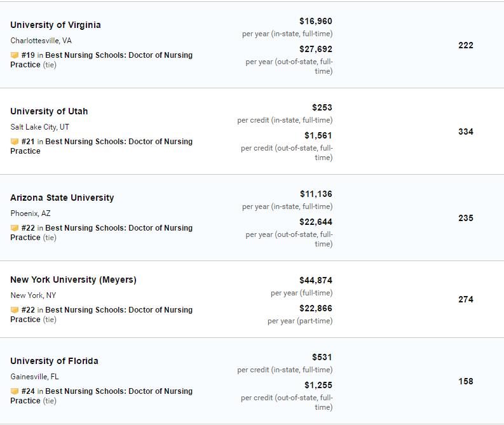Select the $16,960 in-state tuition figure

pos(316,21)
